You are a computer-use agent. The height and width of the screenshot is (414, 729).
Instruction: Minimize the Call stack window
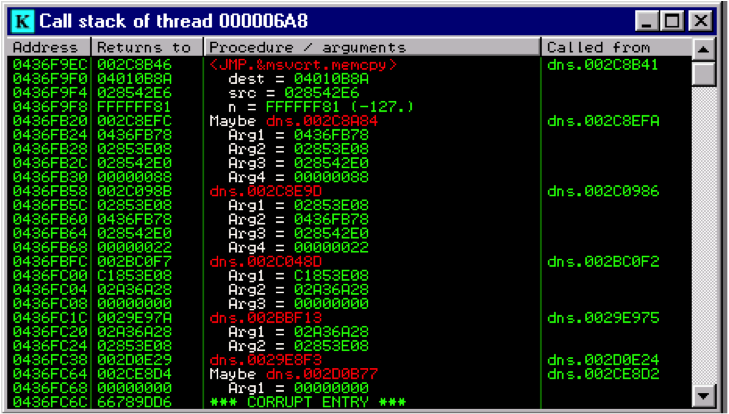[x=646, y=21]
